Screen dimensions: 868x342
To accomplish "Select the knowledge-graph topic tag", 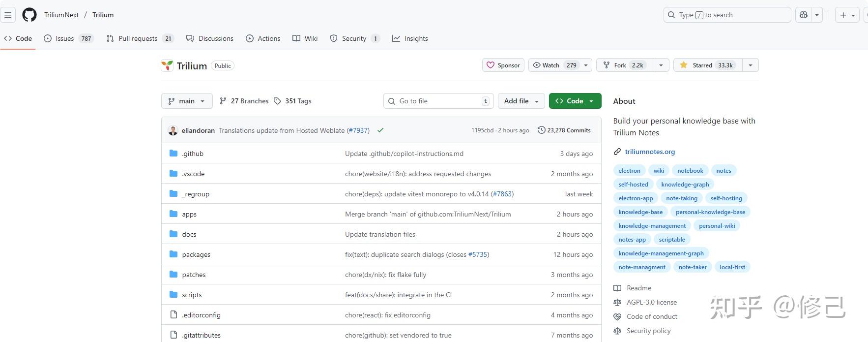I will (x=685, y=185).
